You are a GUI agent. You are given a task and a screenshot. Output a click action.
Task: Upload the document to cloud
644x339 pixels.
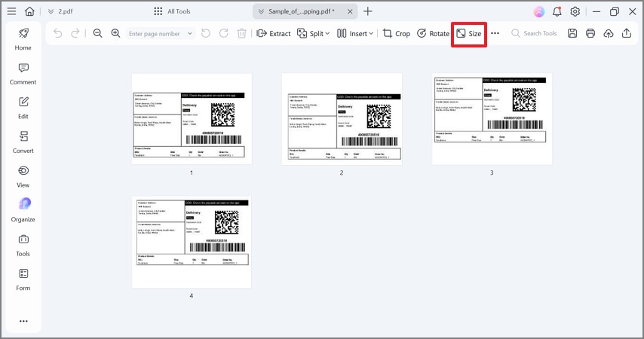tap(609, 33)
